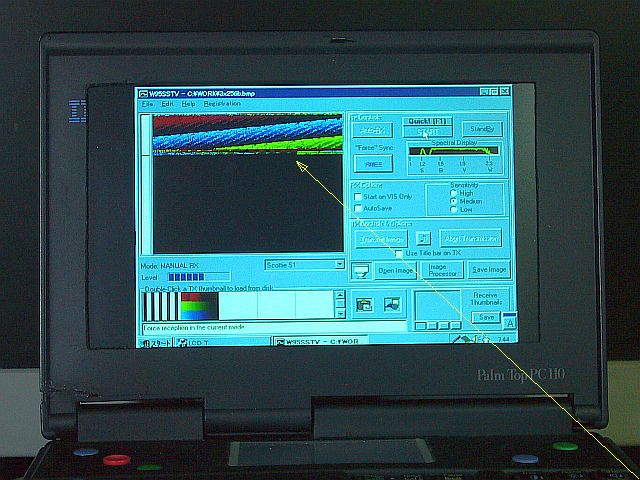The width and height of the screenshot is (640, 480).
Task: Open the Registration menu
Action: (222, 104)
